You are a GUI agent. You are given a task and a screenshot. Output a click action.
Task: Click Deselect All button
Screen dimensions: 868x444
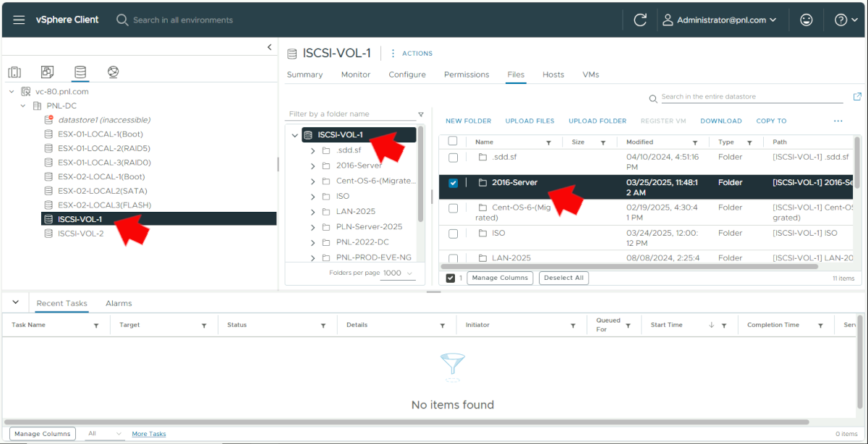pyautogui.click(x=563, y=278)
